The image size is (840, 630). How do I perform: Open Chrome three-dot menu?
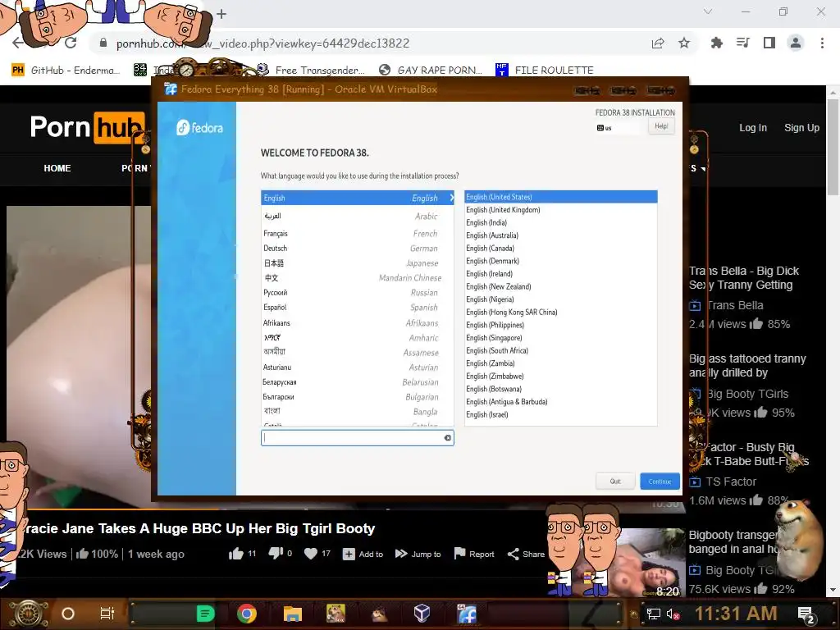pos(822,43)
